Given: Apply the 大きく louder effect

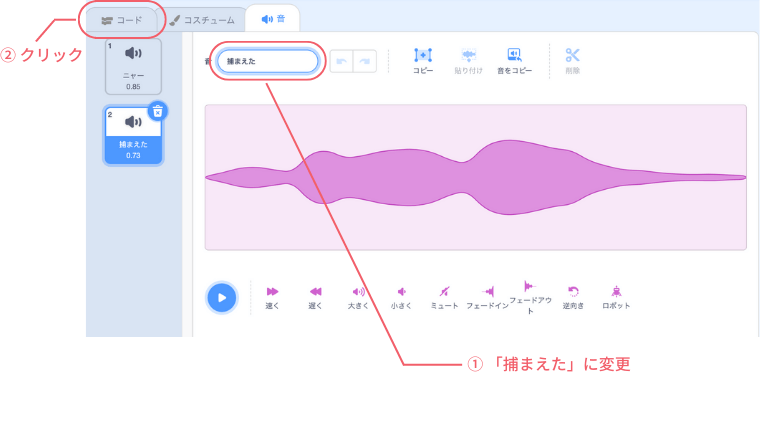Looking at the screenshot, I should pos(358,298).
